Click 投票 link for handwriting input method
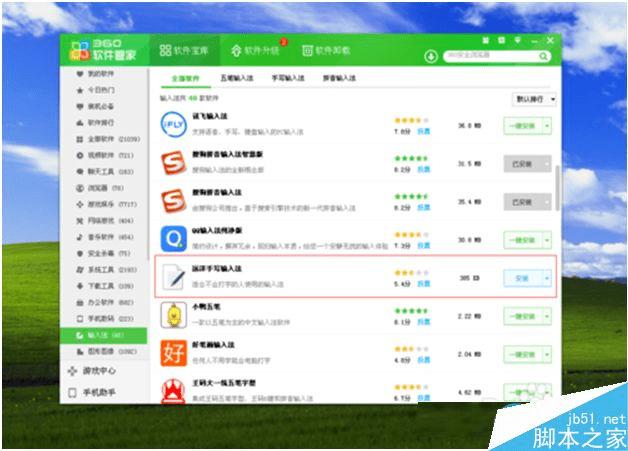The height and width of the screenshot is (451, 628). (x=423, y=283)
